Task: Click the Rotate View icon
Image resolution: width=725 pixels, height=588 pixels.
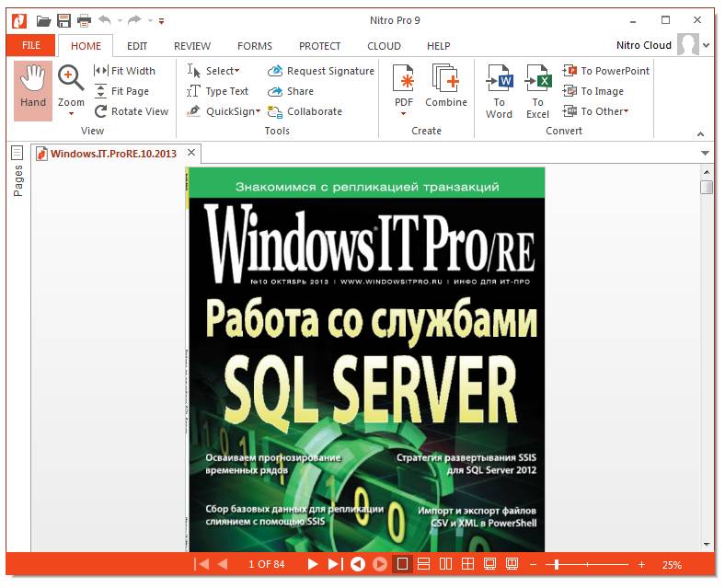Action: [101, 111]
